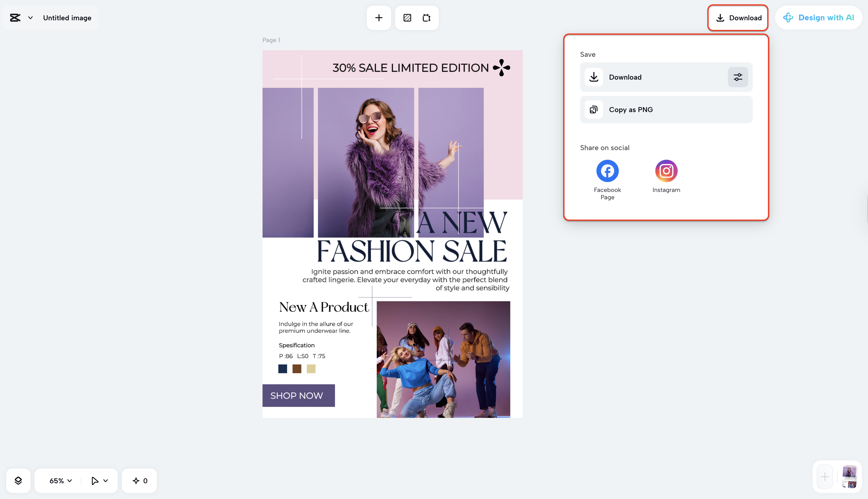Open the 65% zoom level dropdown

(60, 480)
